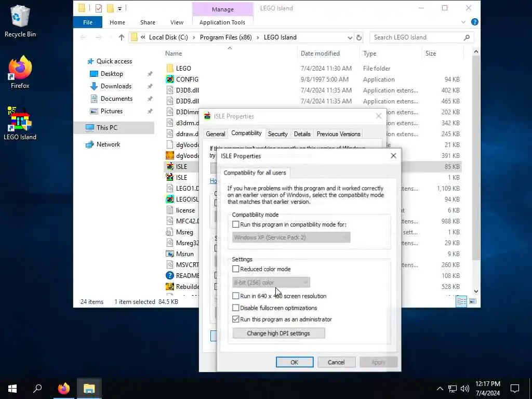Click Program Files (x86) in address path
Screen dimensions: 532x399
pos(225,37)
